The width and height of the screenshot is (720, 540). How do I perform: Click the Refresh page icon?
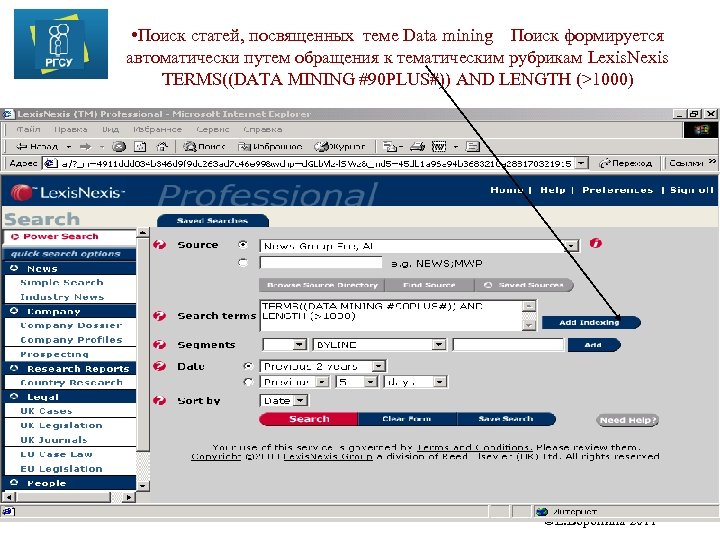(x=140, y=147)
